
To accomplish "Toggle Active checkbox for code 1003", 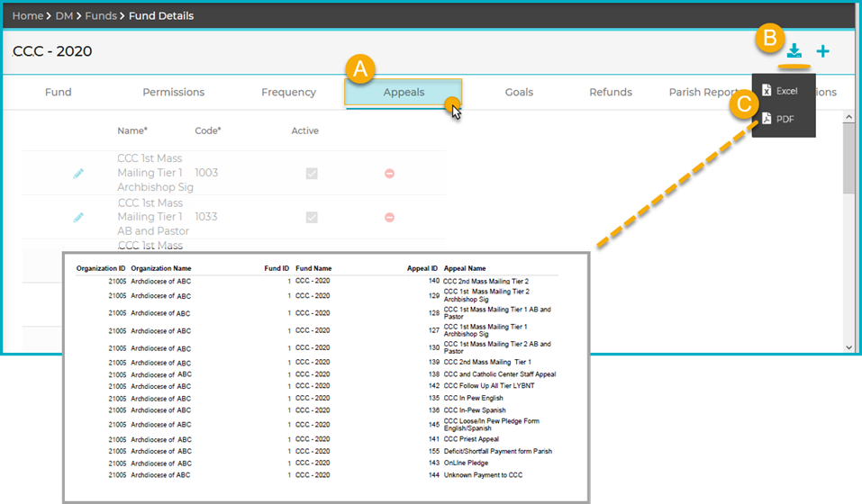I will pyautogui.click(x=312, y=174).
